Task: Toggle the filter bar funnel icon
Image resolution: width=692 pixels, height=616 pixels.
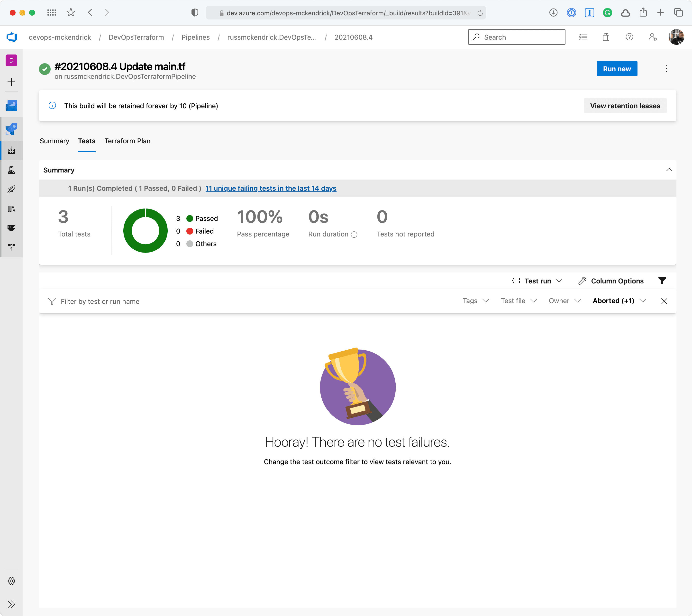Action: tap(662, 281)
